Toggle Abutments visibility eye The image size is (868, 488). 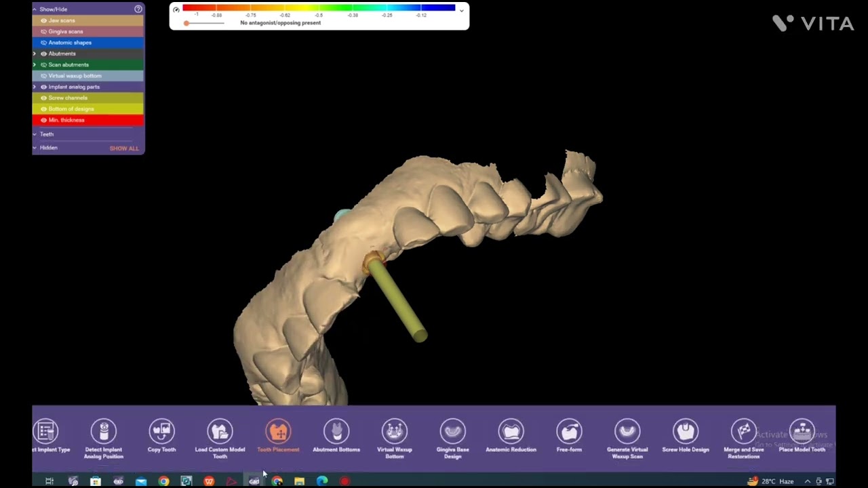click(44, 54)
